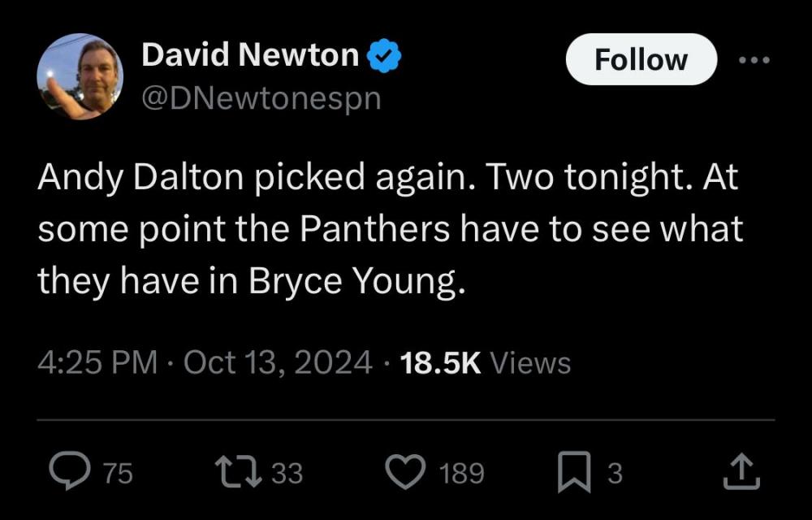Click the bookmark count of 3
Viewport: 812px width, 520px height.
point(615,473)
